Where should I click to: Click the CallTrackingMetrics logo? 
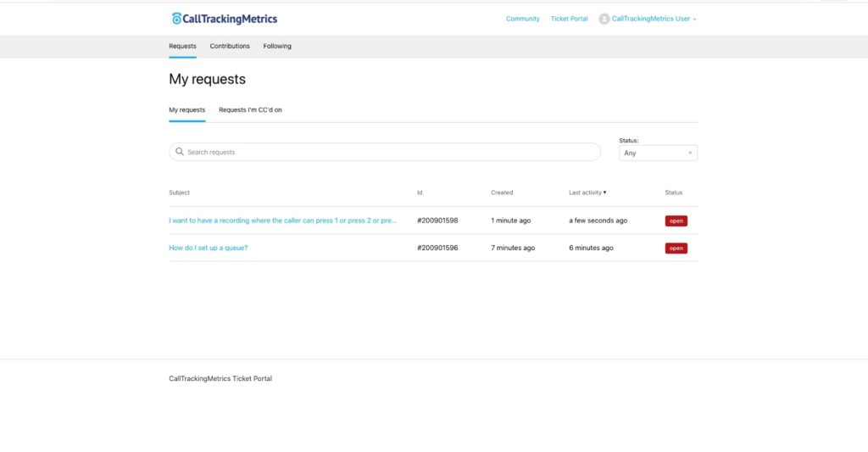click(224, 19)
